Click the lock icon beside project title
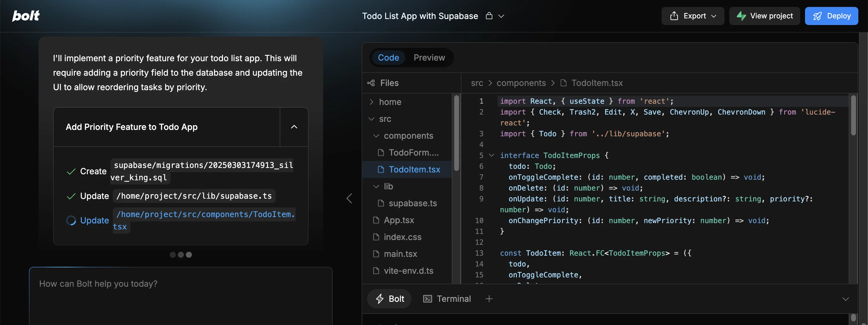868x325 pixels. pyautogui.click(x=489, y=16)
